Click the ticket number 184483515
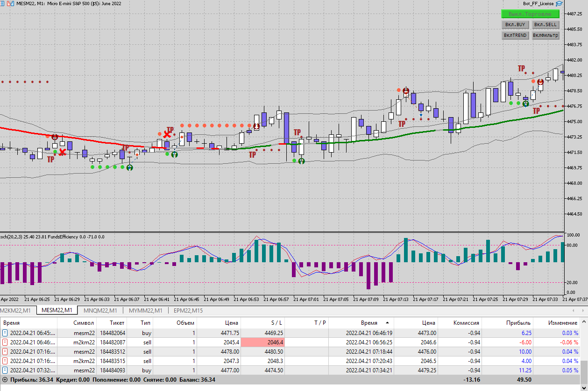 [112, 361]
